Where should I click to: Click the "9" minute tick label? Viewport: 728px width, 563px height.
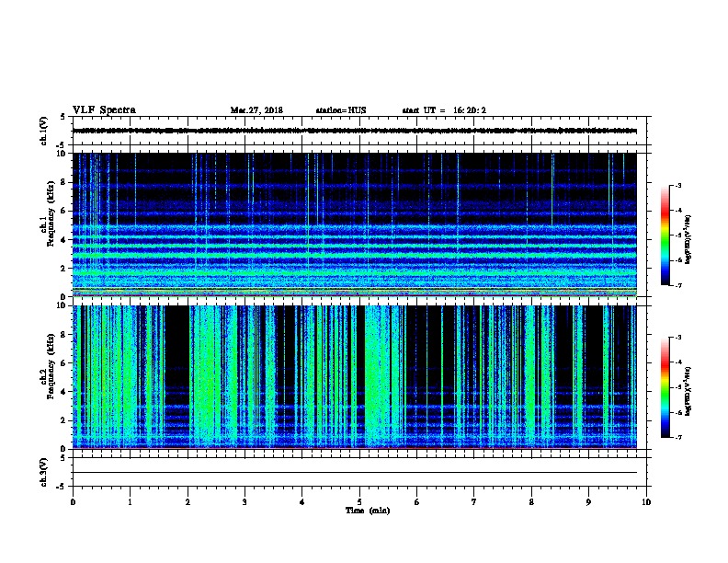(x=588, y=502)
